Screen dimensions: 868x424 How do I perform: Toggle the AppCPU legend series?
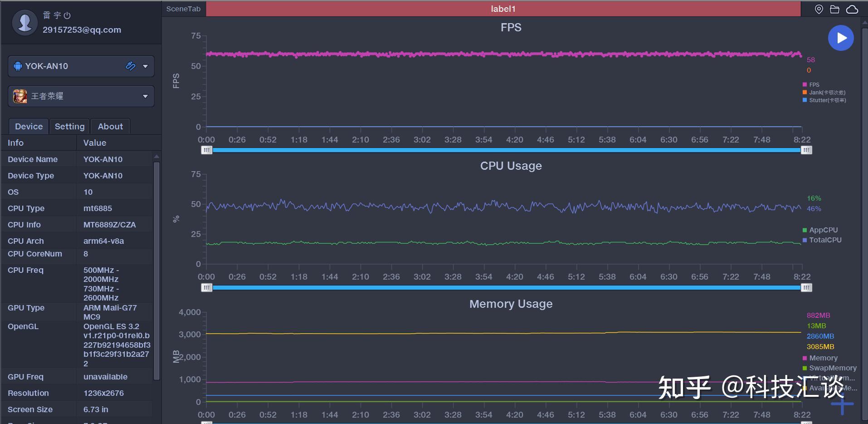820,230
